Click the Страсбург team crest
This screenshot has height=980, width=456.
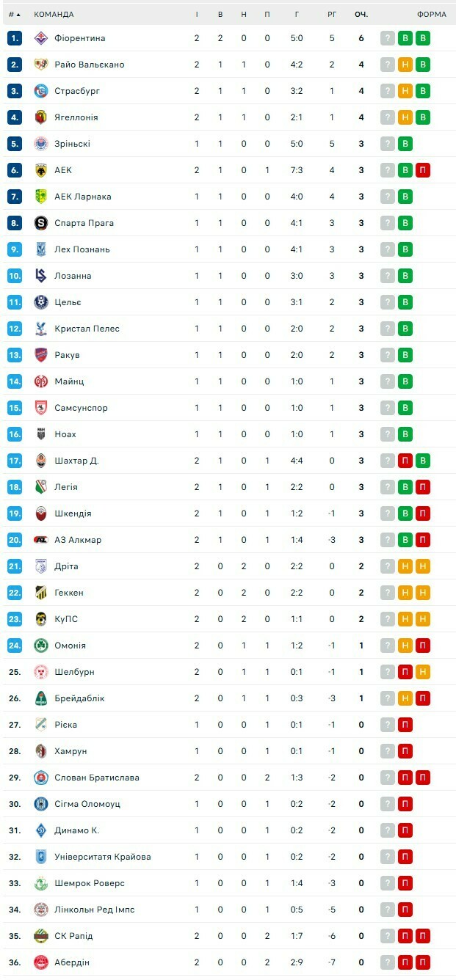pos(41,91)
